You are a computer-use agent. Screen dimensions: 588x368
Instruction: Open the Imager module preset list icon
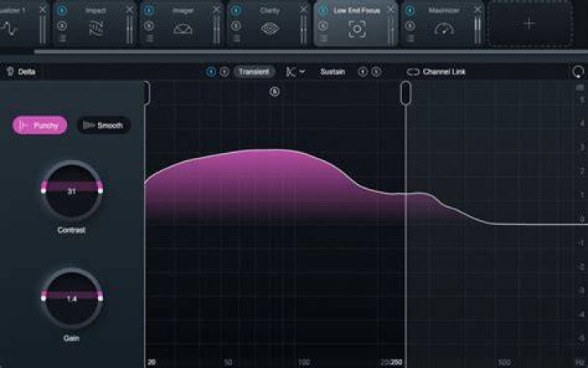(x=149, y=38)
